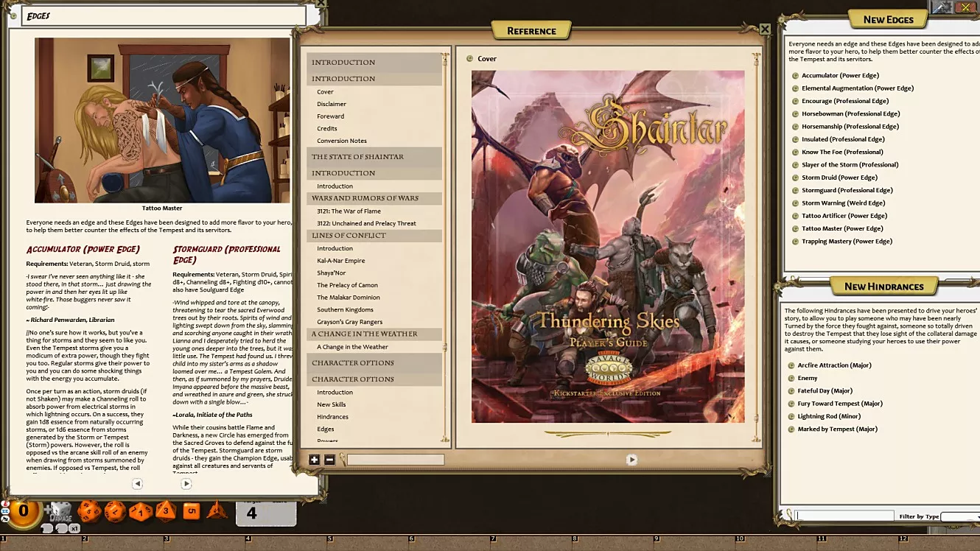
Task: Roll the orange d20 die
Action: click(x=89, y=510)
